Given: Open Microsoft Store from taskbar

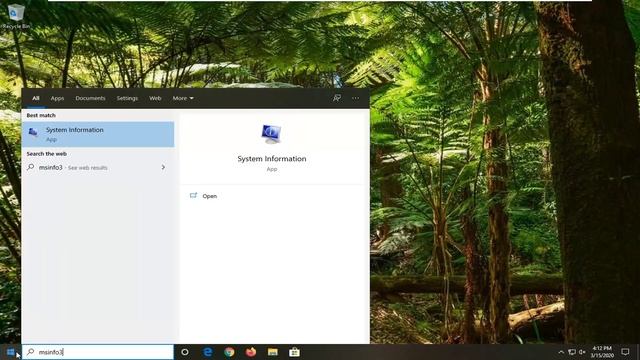Looking at the screenshot, I should 294,352.
